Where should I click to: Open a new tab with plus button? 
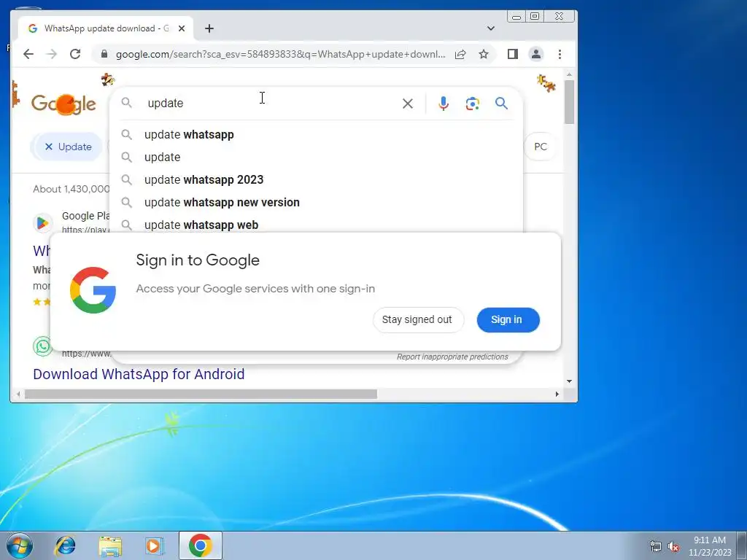coord(209,28)
